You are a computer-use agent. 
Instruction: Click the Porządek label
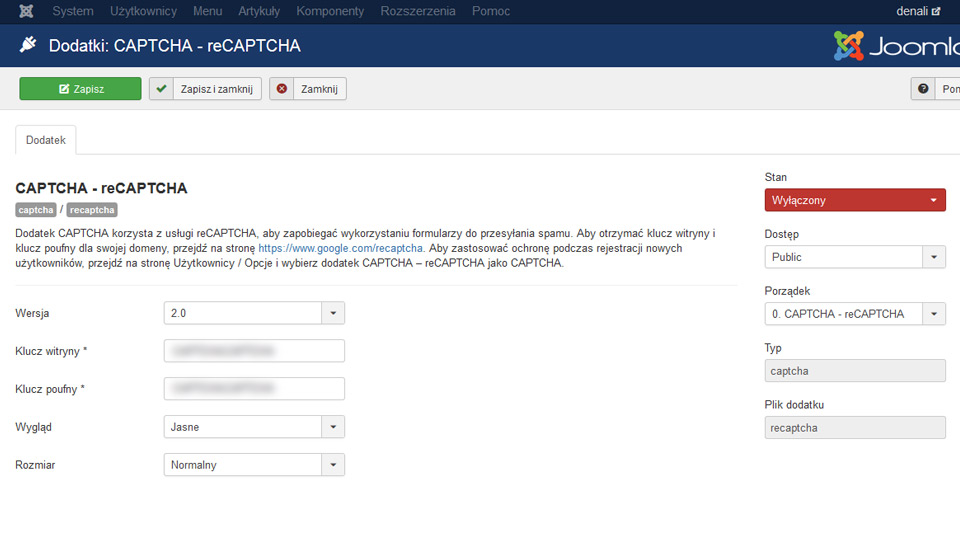point(787,291)
